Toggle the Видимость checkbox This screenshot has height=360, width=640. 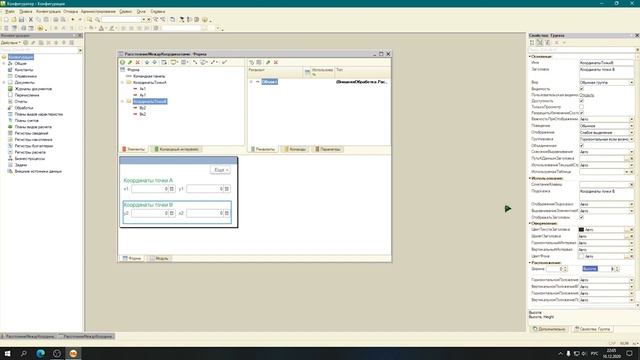pyautogui.click(x=582, y=89)
